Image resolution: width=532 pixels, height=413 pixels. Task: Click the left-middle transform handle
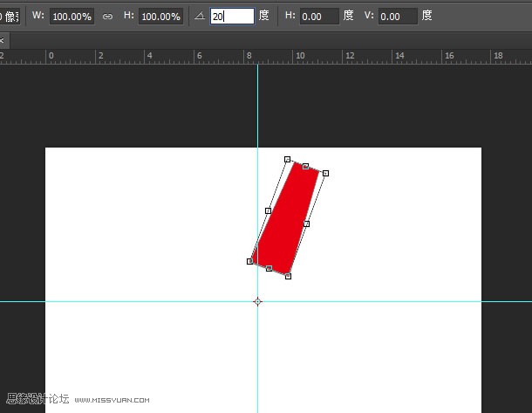point(268,210)
